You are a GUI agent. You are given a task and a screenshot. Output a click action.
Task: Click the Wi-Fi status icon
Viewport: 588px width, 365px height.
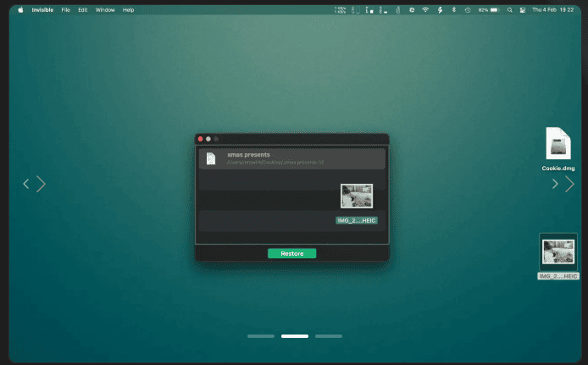pyautogui.click(x=425, y=10)
